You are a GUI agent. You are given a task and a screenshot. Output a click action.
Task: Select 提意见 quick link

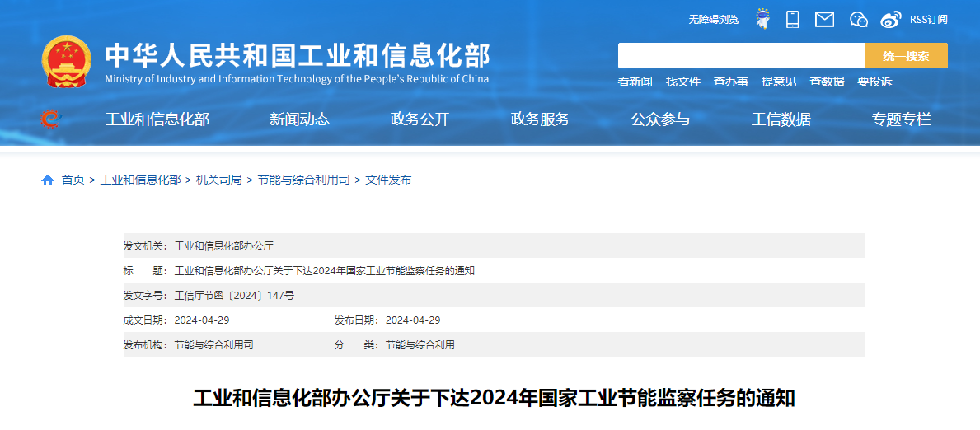coord(779,82)
